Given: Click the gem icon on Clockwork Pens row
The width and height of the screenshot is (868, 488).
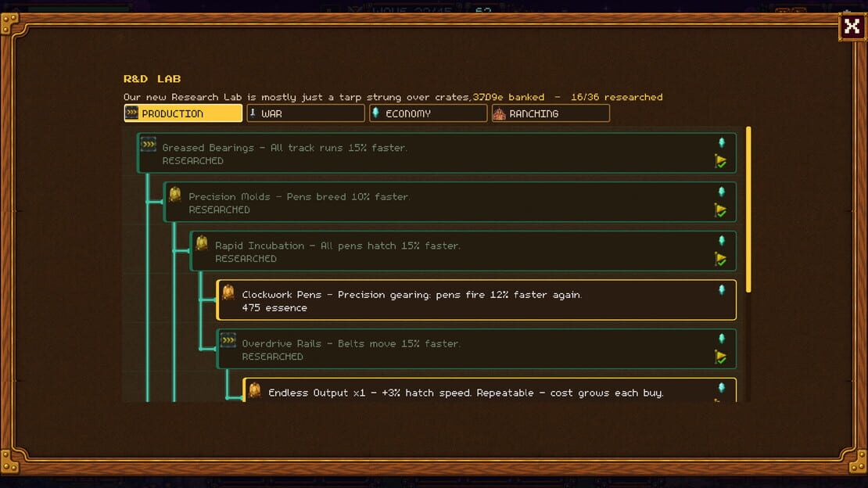Looking at the screenshot, I should coord(721,289).
